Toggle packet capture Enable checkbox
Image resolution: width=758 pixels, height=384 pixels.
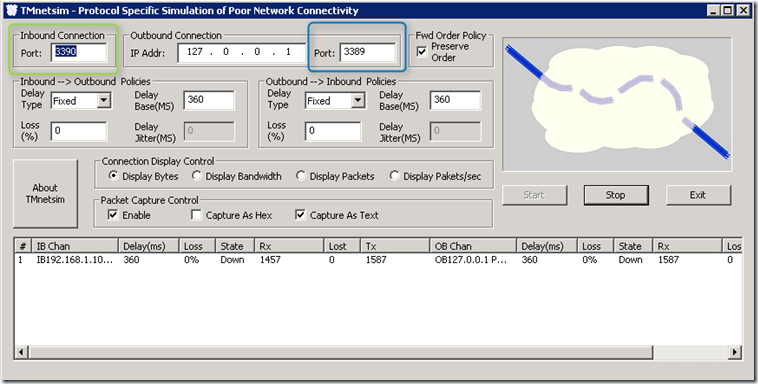coord(113,215)
